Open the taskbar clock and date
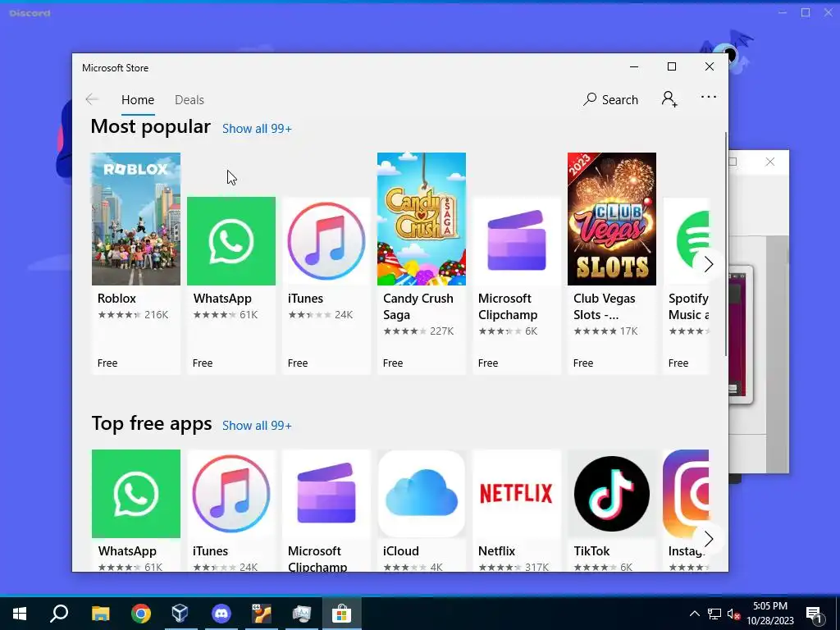The width and height of the screenshot is (840, 630). point(769,614)
